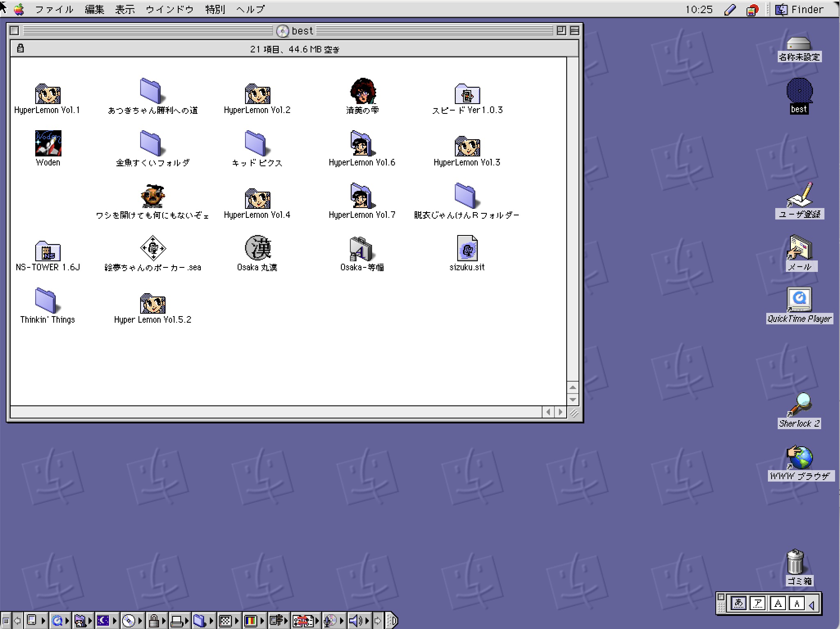Open HyperLemon Vol.1 in the best window
The width and height of the screenshot is (840, 629).
[x=48, y=94]
